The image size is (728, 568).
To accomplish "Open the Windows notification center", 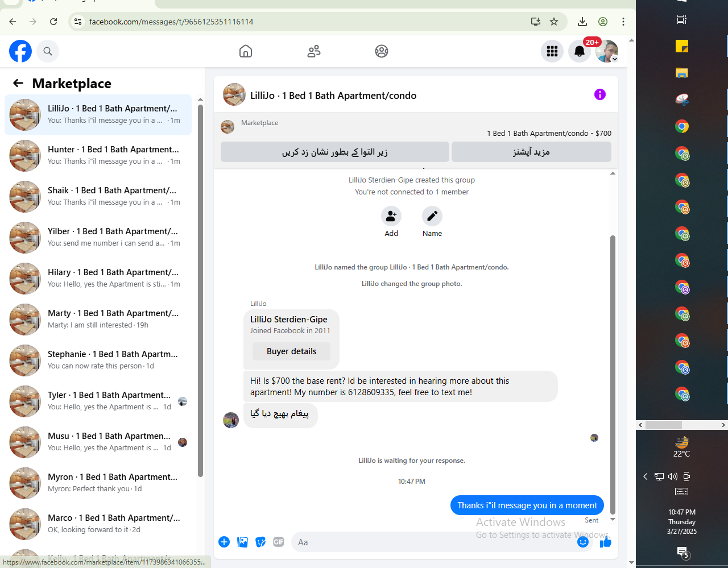I will [682, 552].
